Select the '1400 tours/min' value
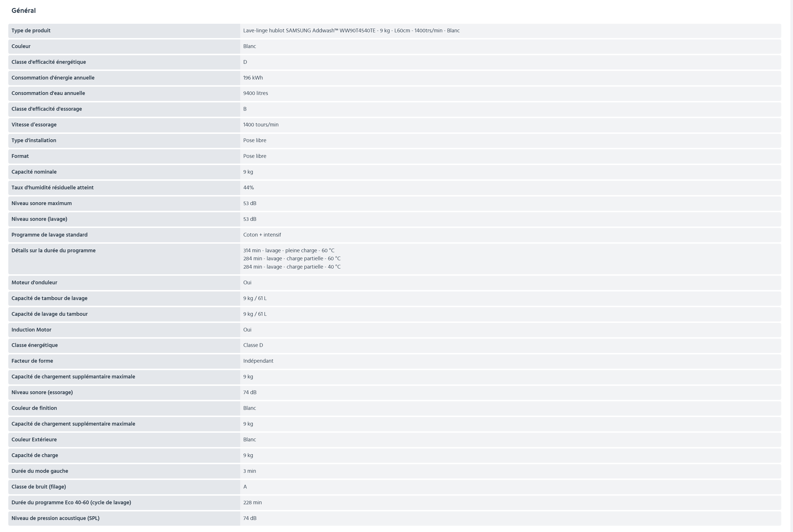793x532 pixels. (x=261, y=125)
